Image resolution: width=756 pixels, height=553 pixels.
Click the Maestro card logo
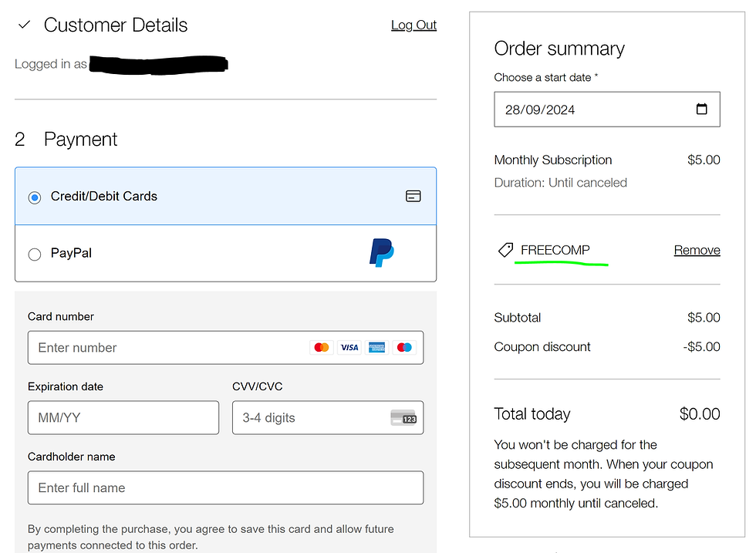[404, 348]
